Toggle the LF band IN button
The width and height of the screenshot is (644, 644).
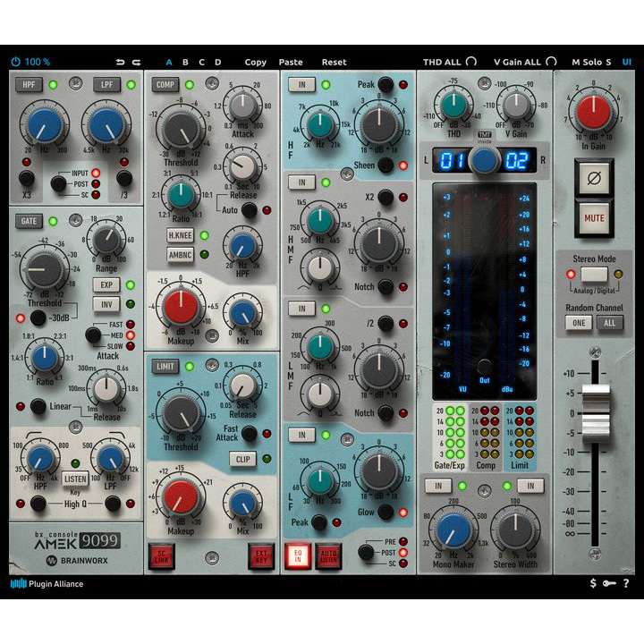point(302,435)
